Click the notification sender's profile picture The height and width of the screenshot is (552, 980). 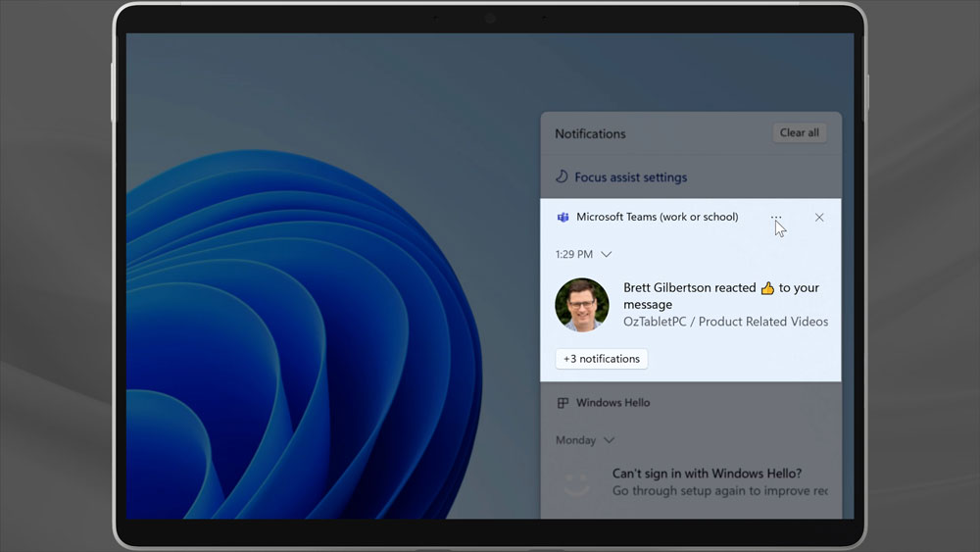click(582, 305)
